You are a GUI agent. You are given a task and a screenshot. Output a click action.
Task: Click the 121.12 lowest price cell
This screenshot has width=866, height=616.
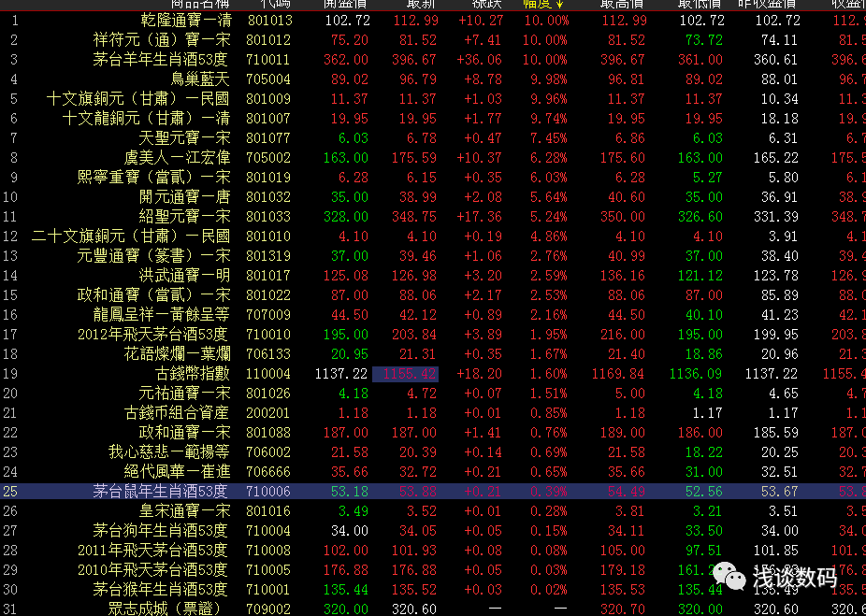[x=700, y=276]
